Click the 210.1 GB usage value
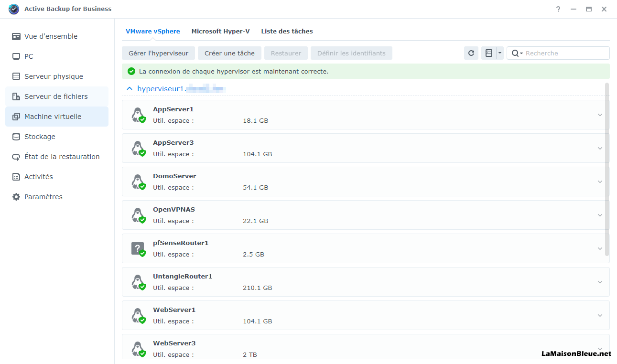The width and height of the screenshot is (617, 364). click(x=258, y=288)
